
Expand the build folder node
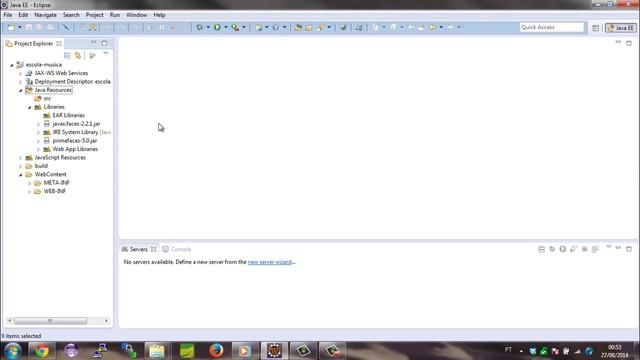[21, 166]
